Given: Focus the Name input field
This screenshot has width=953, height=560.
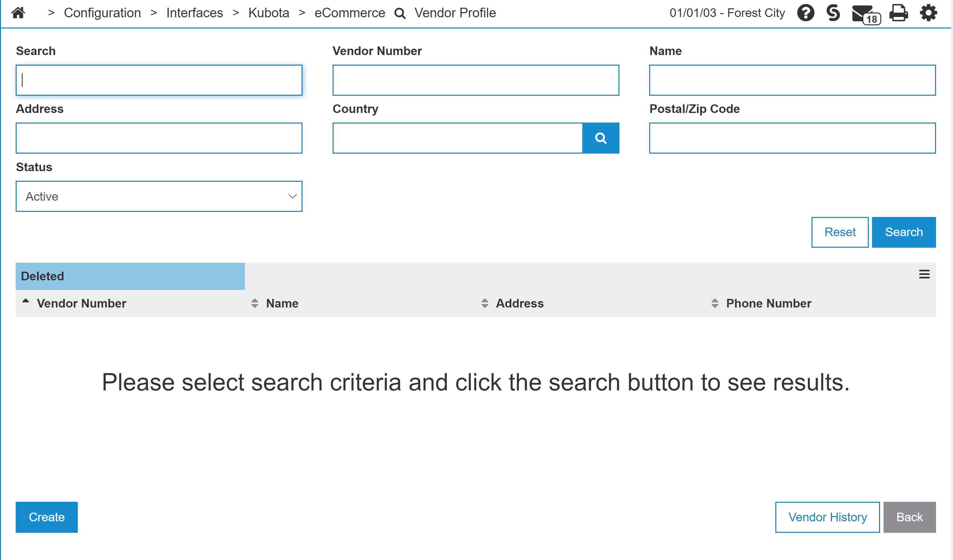Looking at the screenshot, I should coord(793,80).
